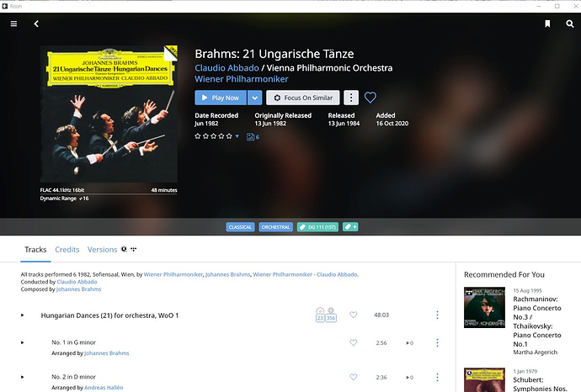This screenshot has height=392, width=581.
Task: Open the album images icon showing 6
Action: (x=253, y=137)
